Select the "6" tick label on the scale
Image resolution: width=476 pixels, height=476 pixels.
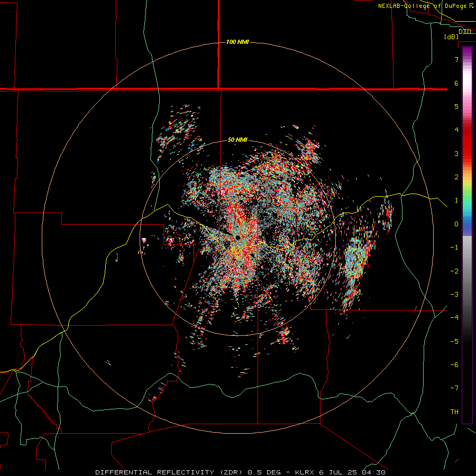456,83
